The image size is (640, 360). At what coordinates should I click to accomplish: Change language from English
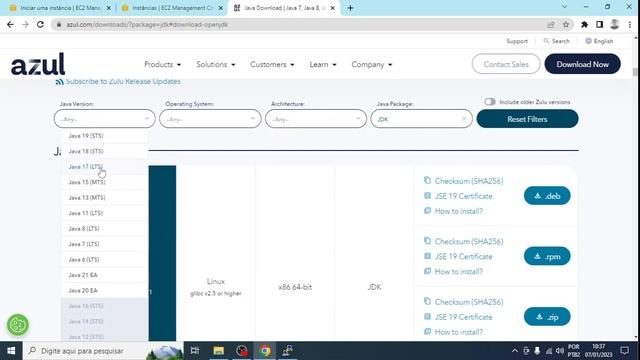(599, 41)
